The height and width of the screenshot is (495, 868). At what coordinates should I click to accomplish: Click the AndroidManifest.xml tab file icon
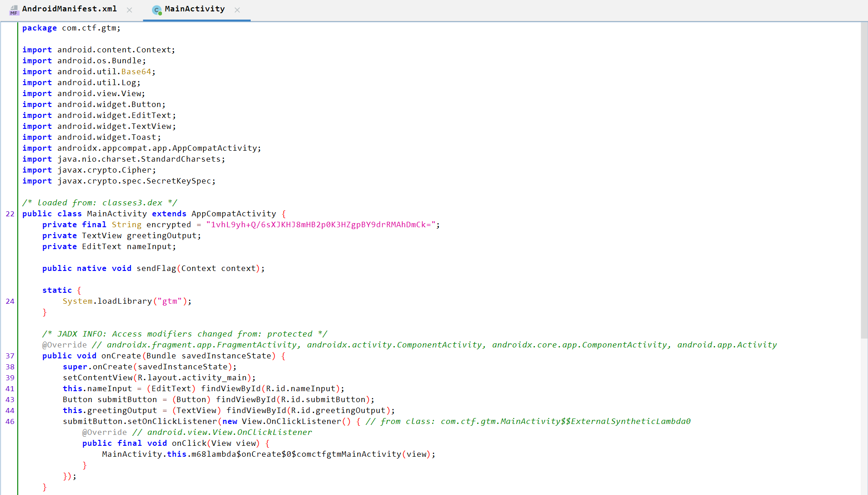[x=14, y=10]
